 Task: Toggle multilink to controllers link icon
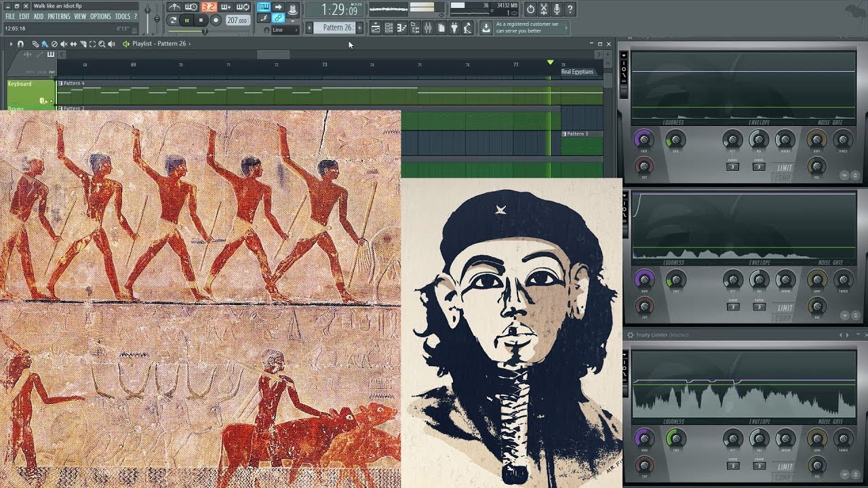click(278, 18)
